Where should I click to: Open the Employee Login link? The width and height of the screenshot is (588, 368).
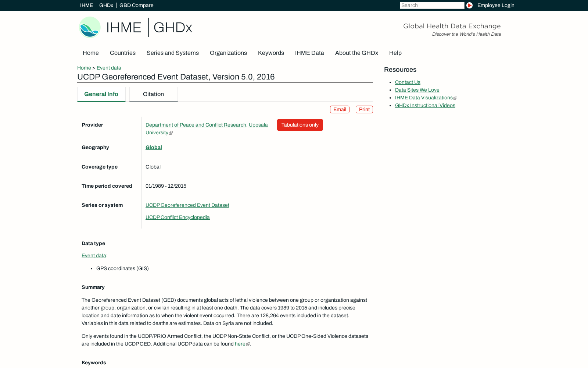[x=496, y=5]
